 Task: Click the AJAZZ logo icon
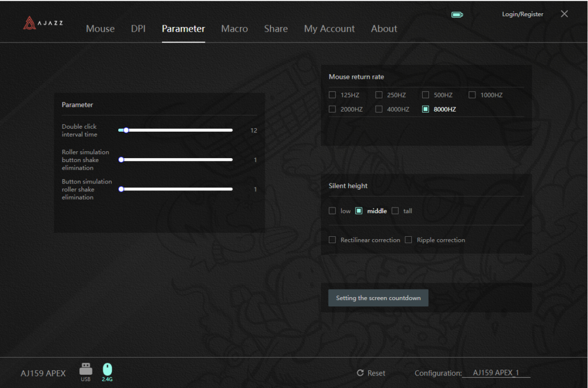point(30,23)
